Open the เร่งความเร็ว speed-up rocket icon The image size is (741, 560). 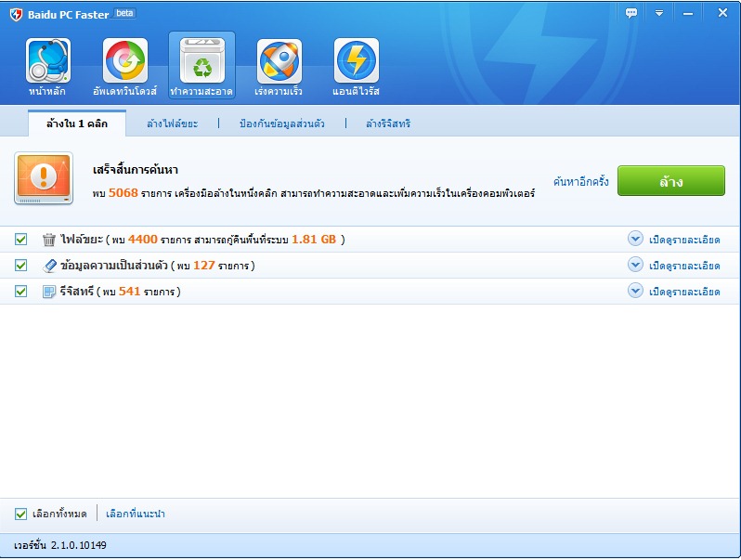tap(279, 61)
